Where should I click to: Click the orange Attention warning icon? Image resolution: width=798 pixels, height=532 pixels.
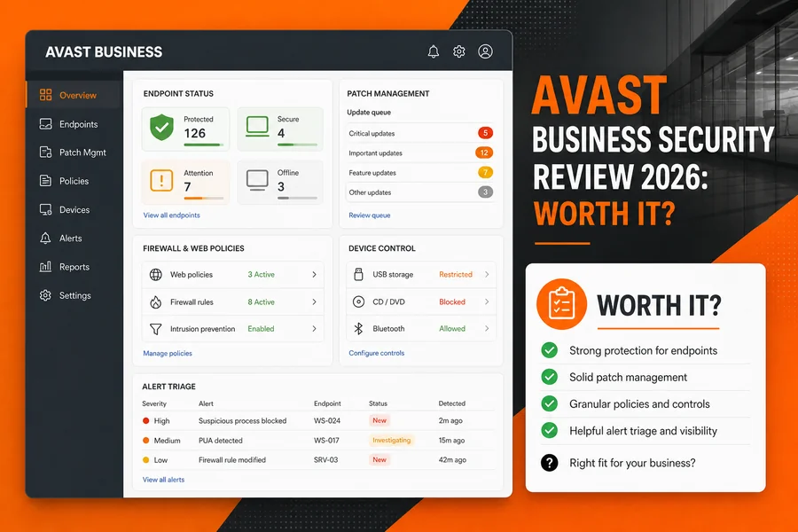coord(161,180)
